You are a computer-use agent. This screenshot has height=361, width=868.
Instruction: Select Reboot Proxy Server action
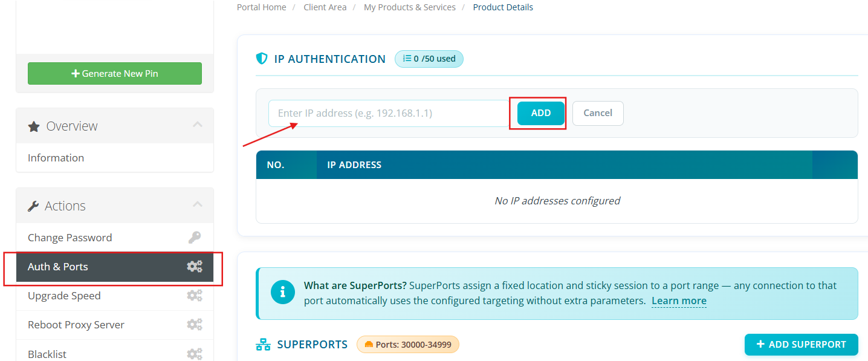[76, 325]
